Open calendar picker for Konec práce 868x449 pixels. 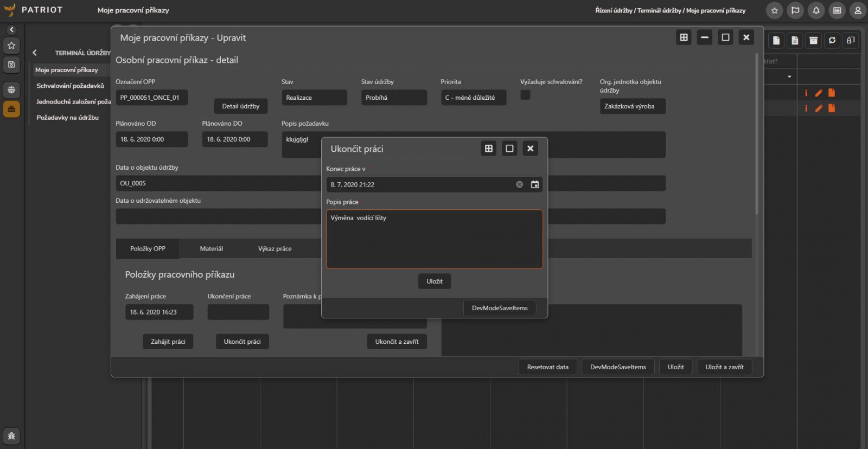point(535,184)
